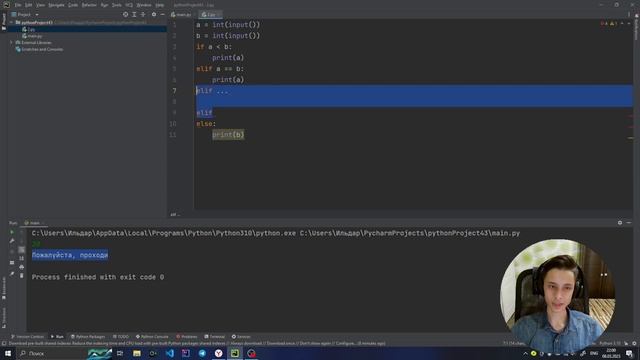The height and width of the screenshot is (360, 640).
Task: Open the View menu
Action: [40, 5]
